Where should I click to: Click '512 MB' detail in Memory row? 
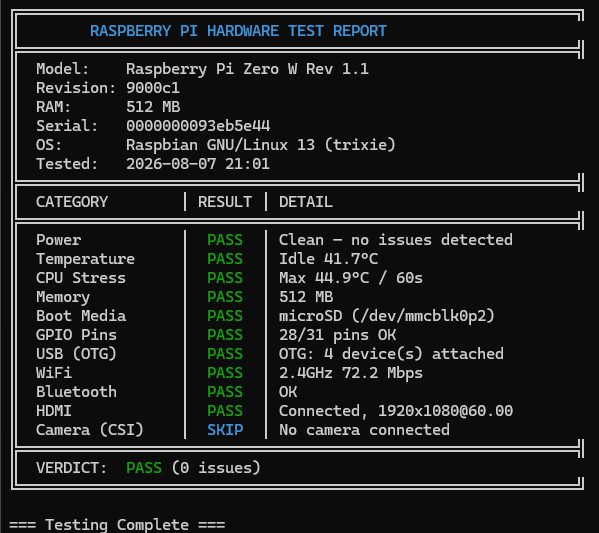pyautogui.click(x=306, y=297)
